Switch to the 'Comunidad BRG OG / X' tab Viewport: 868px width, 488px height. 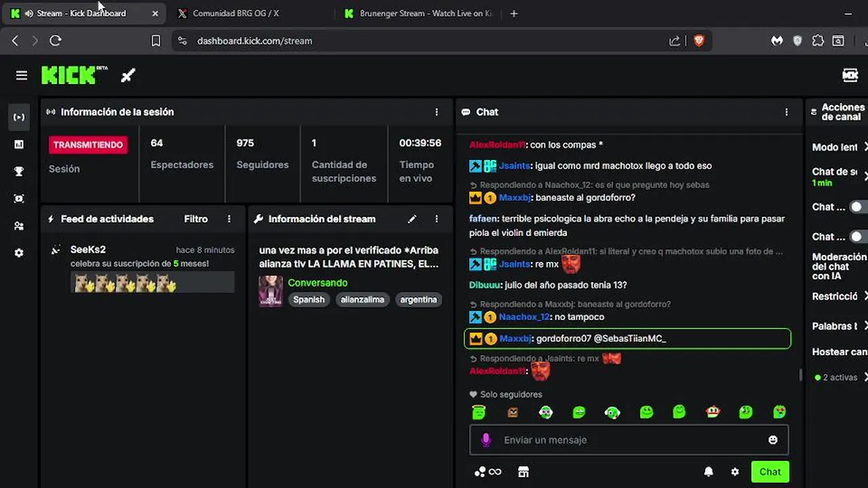tap(236, 14)
